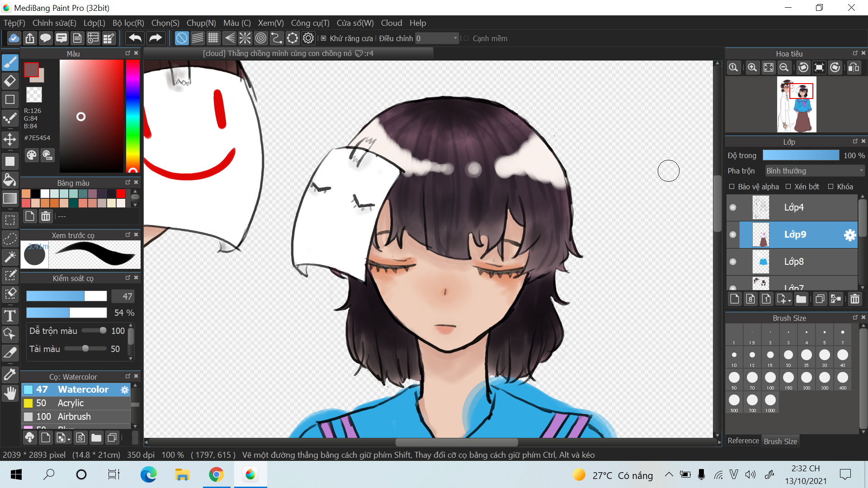Click the Undo arrow in toolbar
Image resolution: width=868 pixels, height=488 pixels.
pos(135,38)
